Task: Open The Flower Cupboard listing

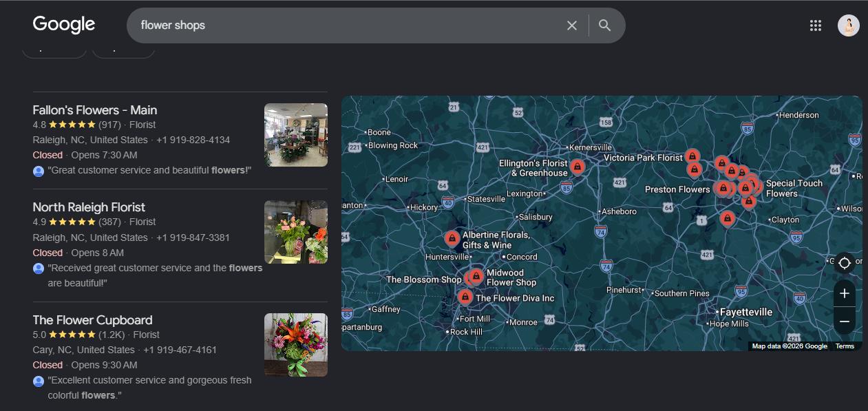Action: click(92, 320)
